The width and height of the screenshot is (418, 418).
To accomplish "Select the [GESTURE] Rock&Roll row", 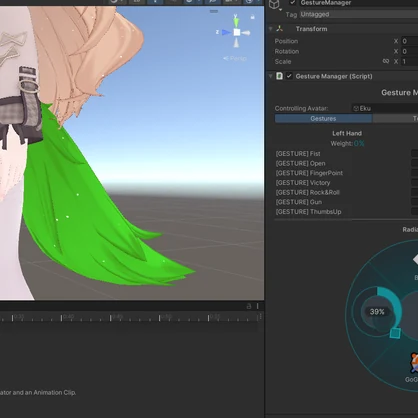I will point(346,192).
